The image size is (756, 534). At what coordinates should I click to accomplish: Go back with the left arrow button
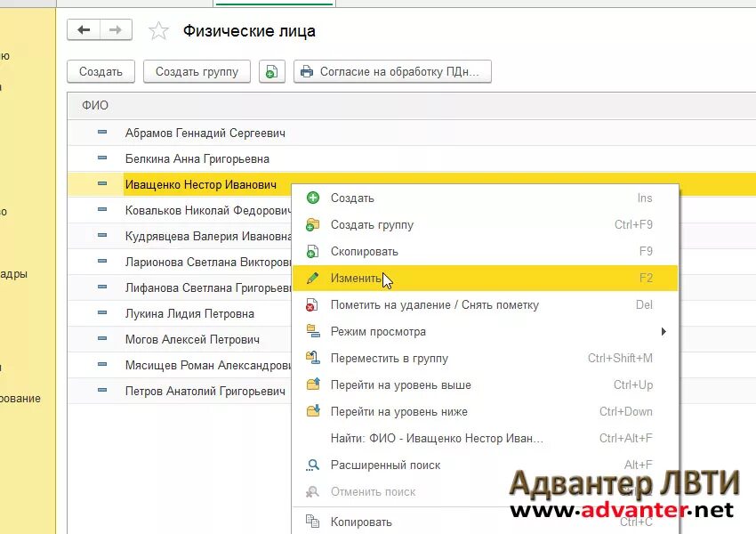coord(84,30)
